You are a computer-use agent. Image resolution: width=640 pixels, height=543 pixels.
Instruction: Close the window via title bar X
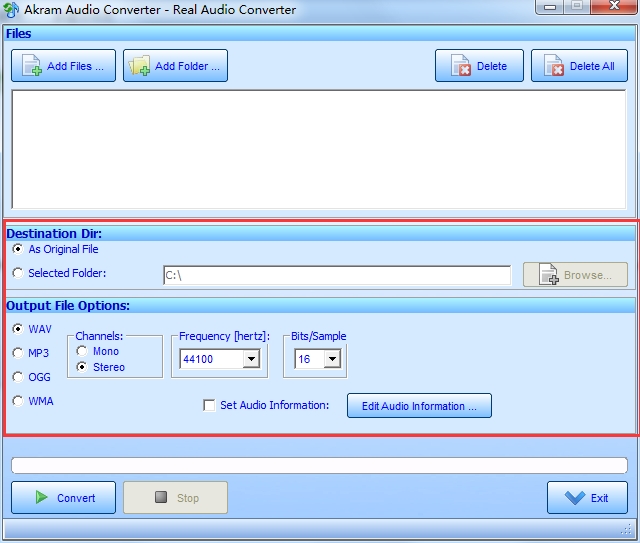point(613,6)
